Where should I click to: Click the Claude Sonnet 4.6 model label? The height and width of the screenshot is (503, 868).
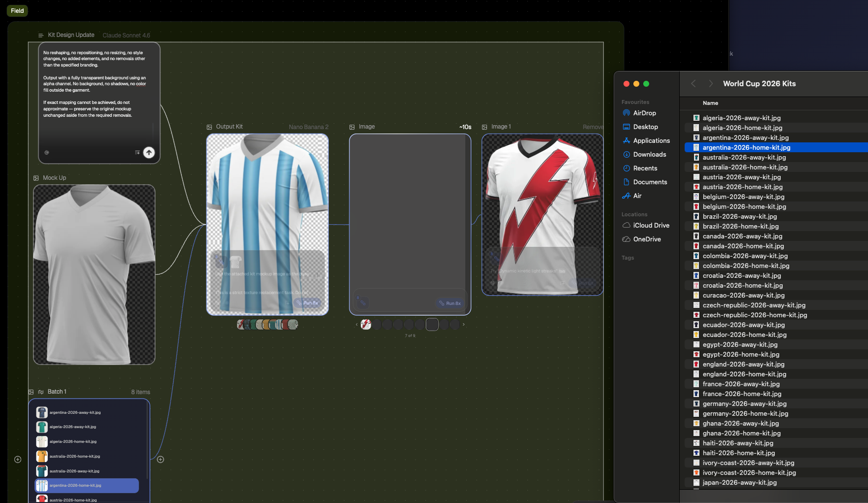tap(126, 35)
